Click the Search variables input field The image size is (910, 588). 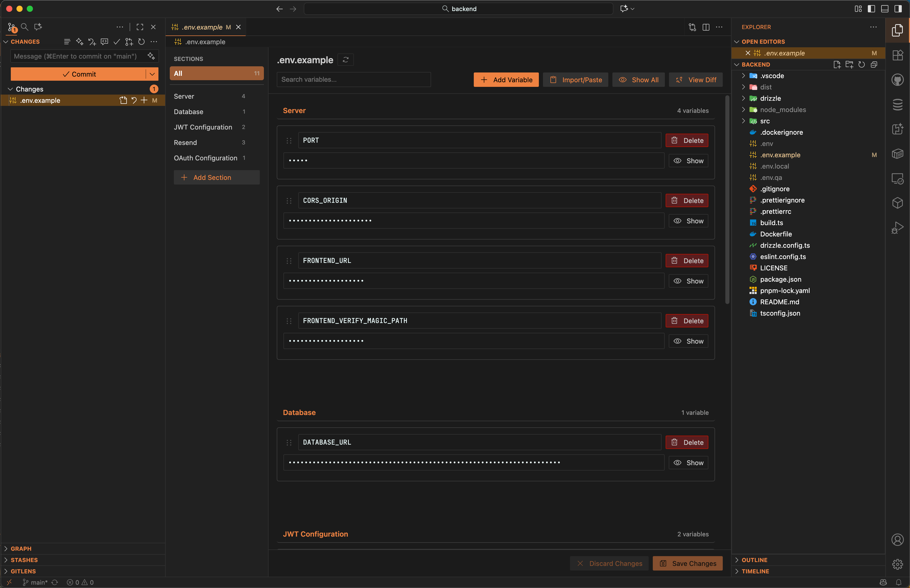[353, 79]
